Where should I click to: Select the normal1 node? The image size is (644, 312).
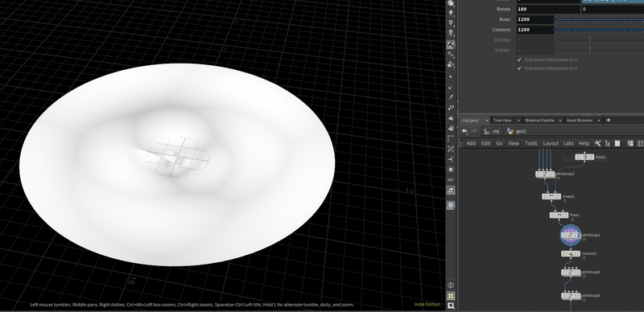571,254
